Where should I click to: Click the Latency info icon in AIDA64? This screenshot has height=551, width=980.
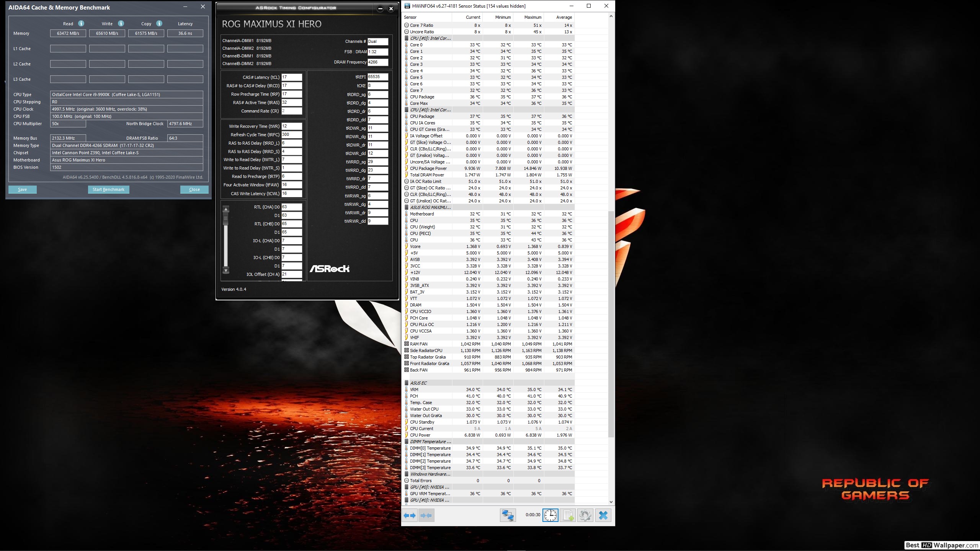tap(185, 23)
